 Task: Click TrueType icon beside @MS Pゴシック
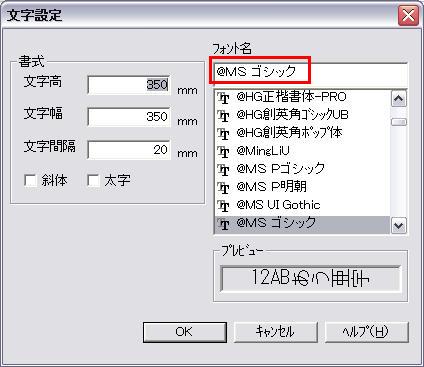223,170
